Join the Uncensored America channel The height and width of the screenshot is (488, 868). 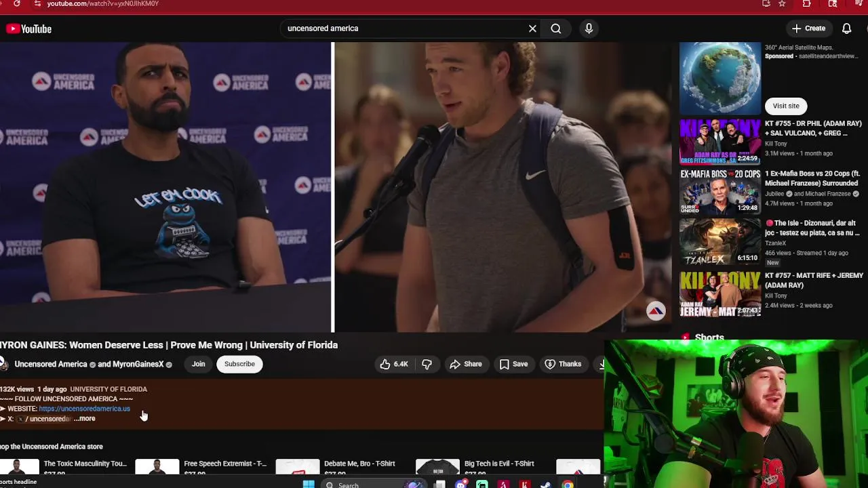click(198, 364)
